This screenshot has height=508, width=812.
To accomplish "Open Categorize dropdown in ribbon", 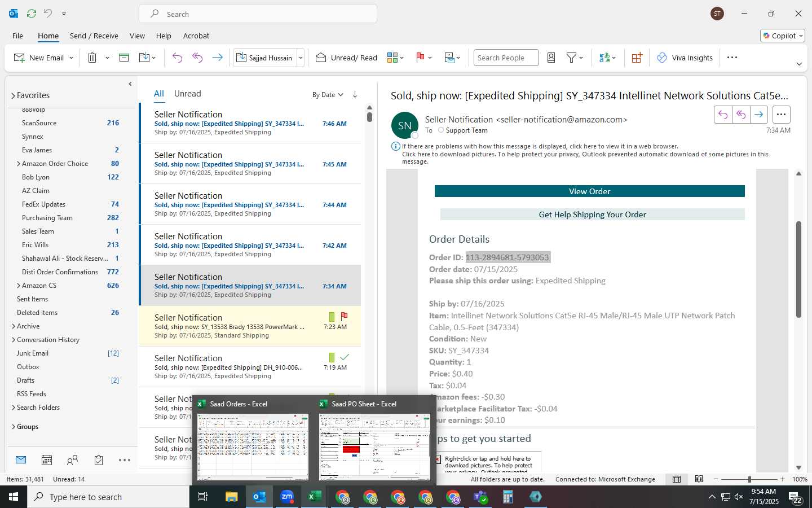I will [395, 58].
